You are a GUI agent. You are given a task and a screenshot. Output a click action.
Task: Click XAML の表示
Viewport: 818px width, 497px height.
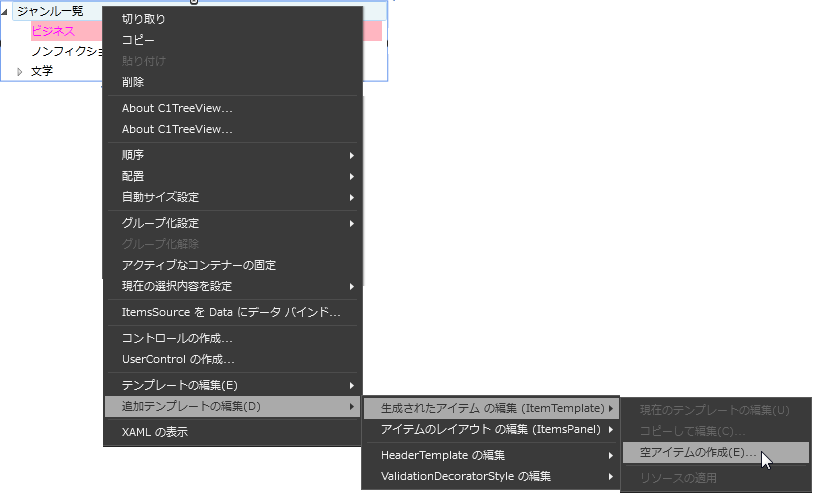[x=154, y=432]
